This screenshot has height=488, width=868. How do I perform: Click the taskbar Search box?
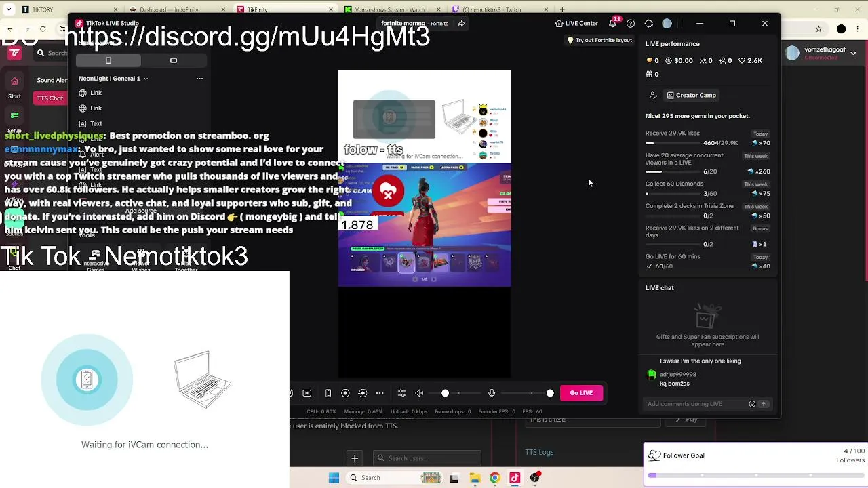(x=396, y=478)
